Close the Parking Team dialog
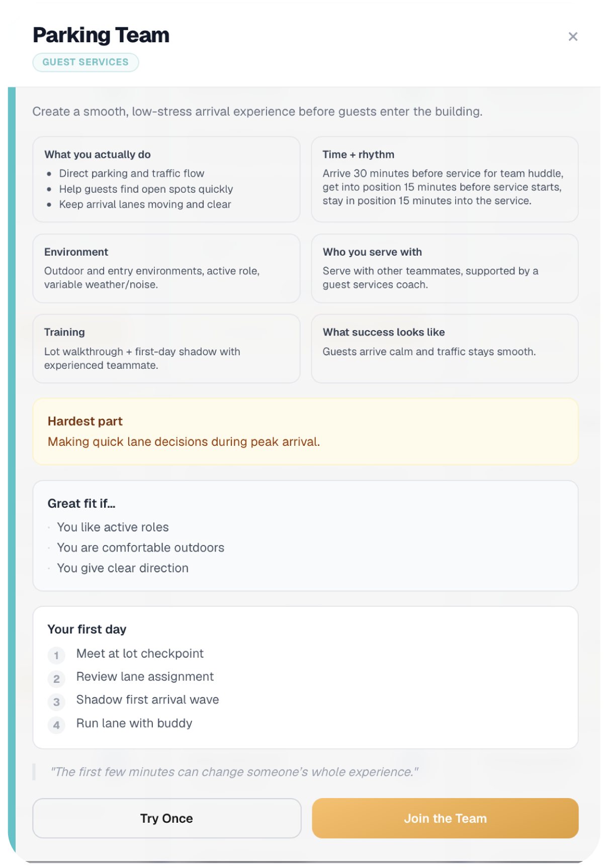The image size is (604, 868). (x=572, y=37)
